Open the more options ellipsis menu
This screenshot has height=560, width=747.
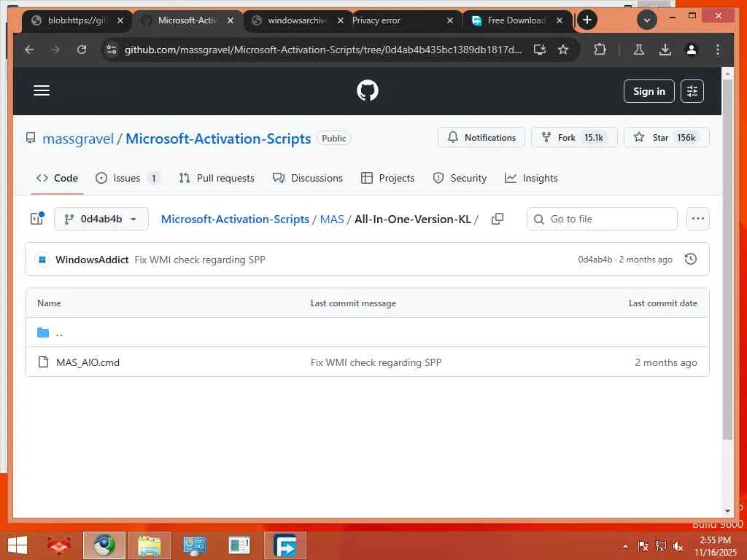click(697, 219)
